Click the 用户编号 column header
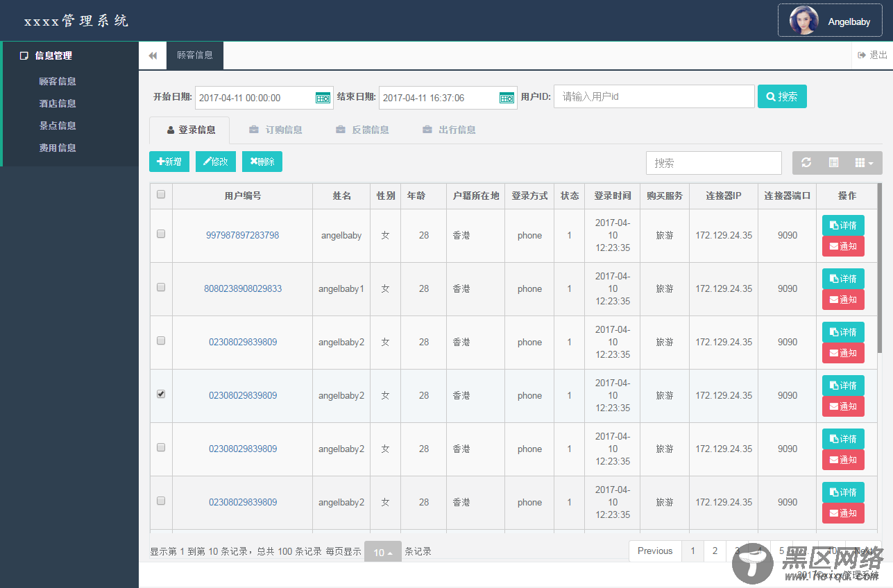Viewport: 893px width, 588px height. point(243,196)
